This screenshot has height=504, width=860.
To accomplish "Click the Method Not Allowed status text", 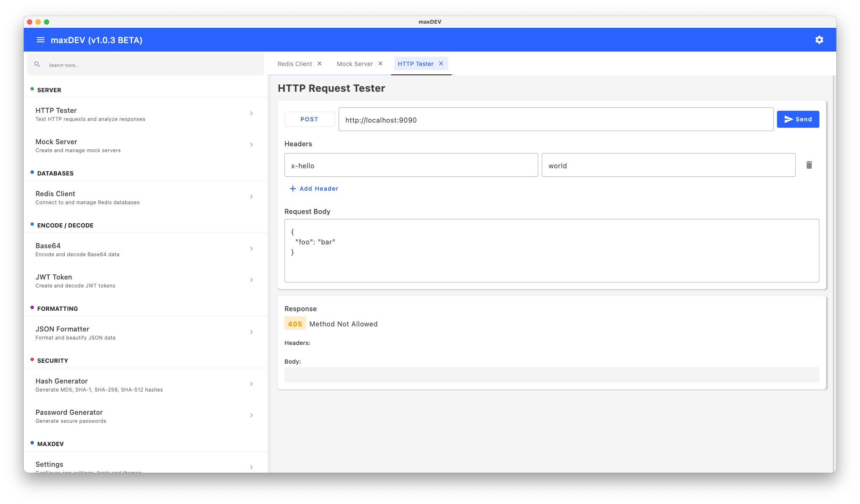I will (x=343, y=324).
